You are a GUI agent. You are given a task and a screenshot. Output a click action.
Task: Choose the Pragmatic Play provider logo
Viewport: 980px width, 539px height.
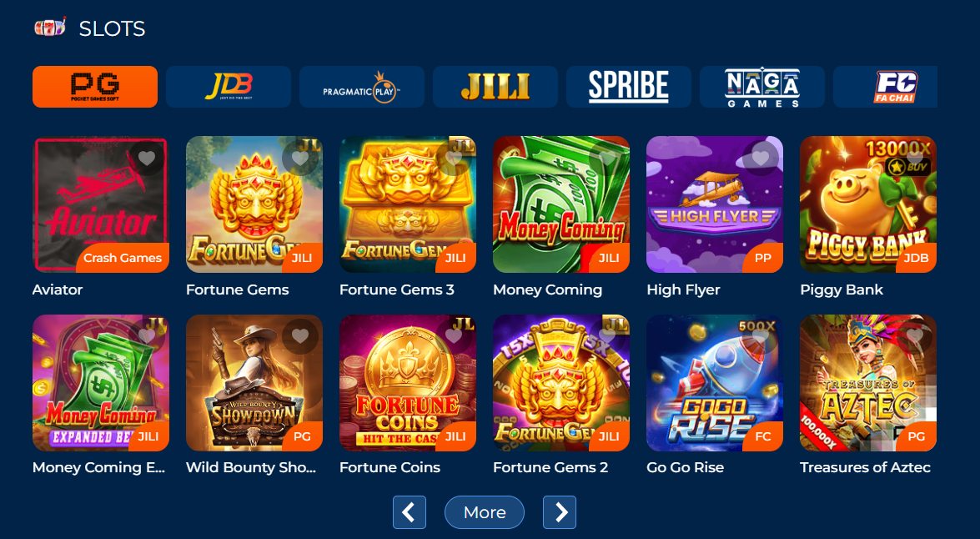[362, 87]
